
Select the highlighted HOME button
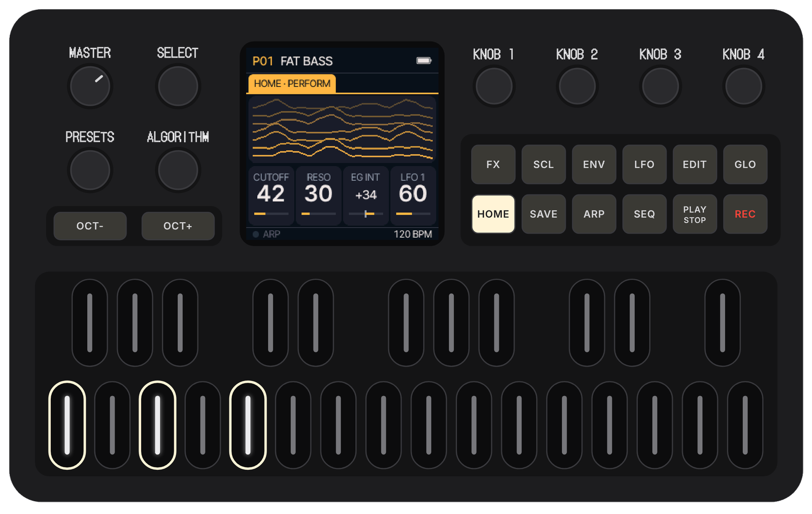click(x=493, y=214)
